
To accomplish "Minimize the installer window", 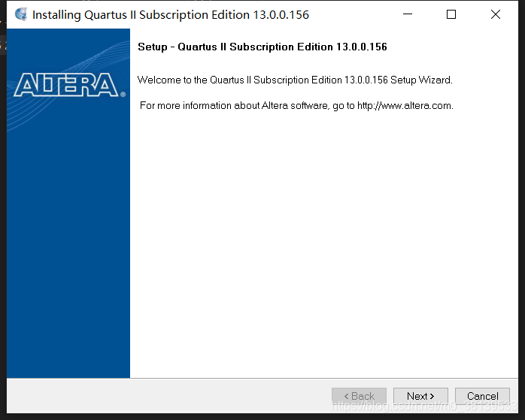I will (408, 14).
